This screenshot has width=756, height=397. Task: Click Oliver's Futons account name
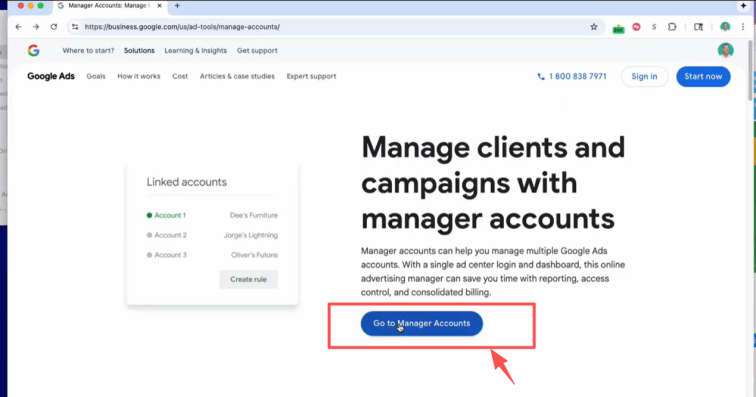pos(254,255)
